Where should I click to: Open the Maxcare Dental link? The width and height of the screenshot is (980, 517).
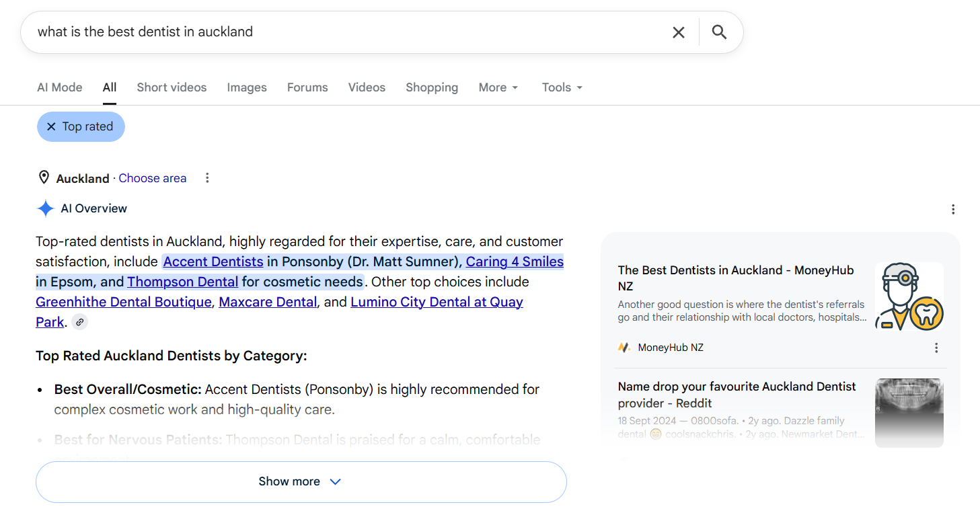(x=268, y=302)
